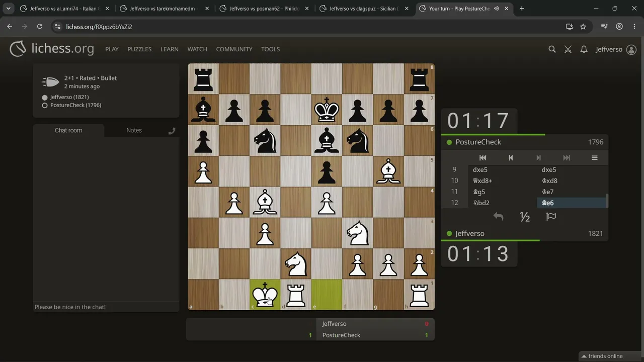The image size is (644, 362).
Task: Select the white knight on f3
Action: coord(358,233)
